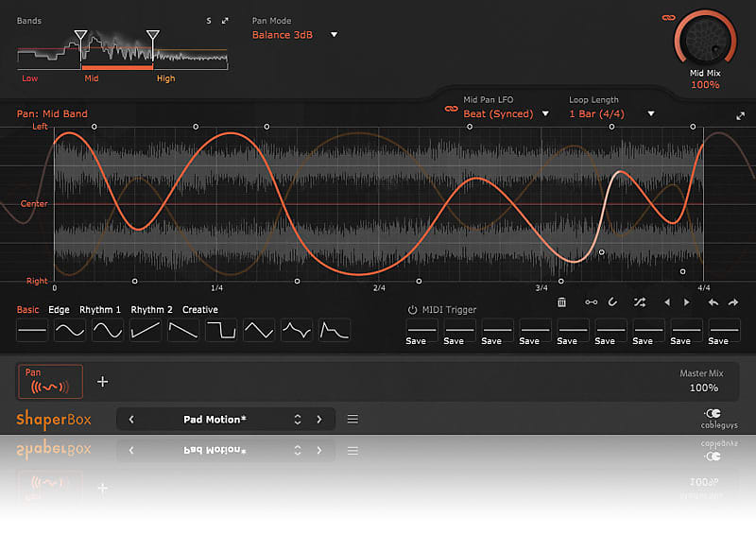Toggle the link icon beside Mid Pan LFO

pyautogui.click(x=451, y=110)
